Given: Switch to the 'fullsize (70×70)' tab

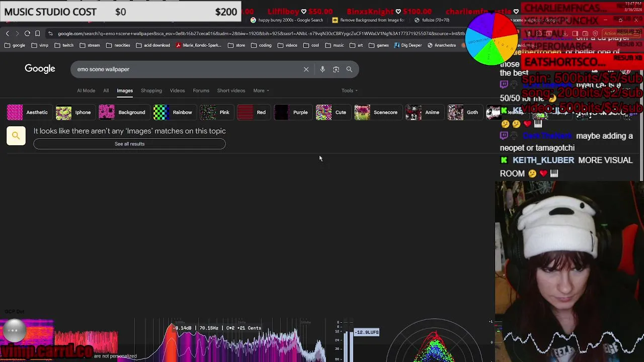Looking at the screenshot, I should [432, 20].
